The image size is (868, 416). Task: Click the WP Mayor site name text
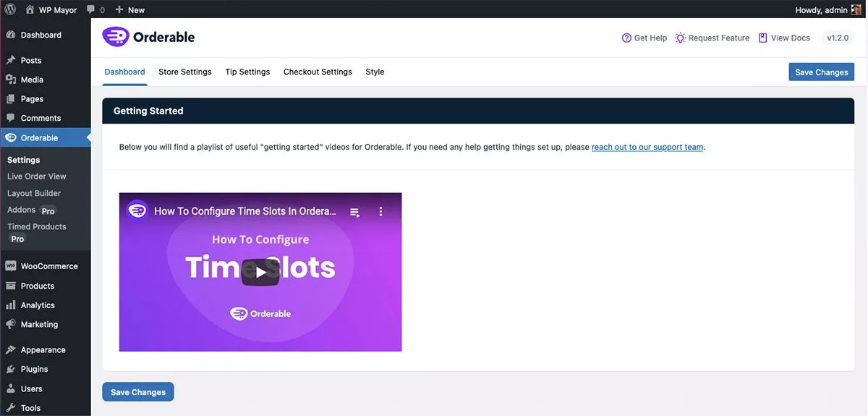point(59,10)
